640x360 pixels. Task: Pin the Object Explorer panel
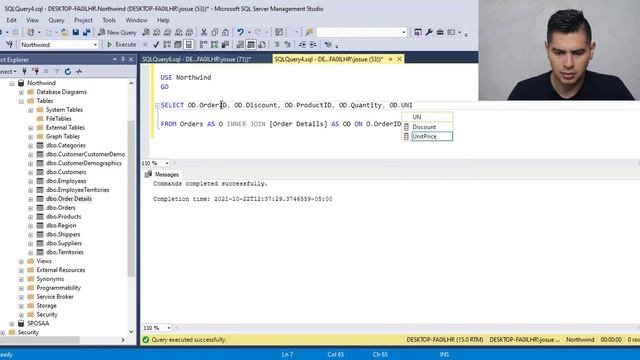click(x=122, y=60)
